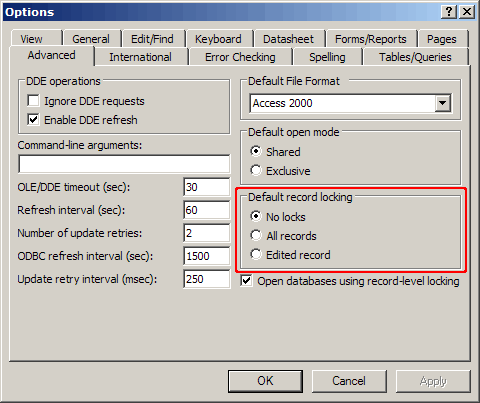Screen dimensions: 480x403
Task: Click the Refresh interval field
Action: [x=206, y=210]
